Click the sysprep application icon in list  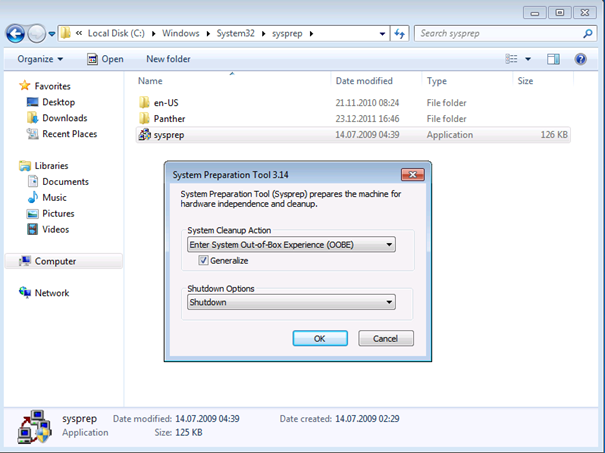coord(145,135)
